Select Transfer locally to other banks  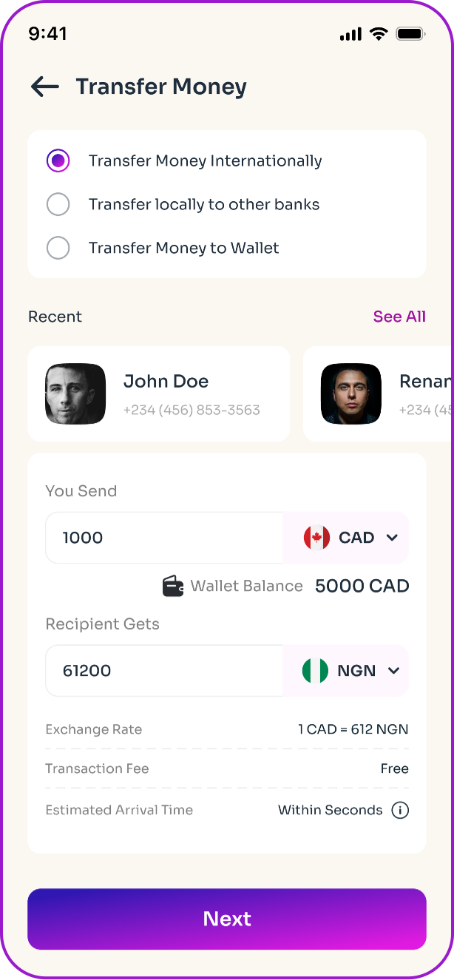click(58, 205)
